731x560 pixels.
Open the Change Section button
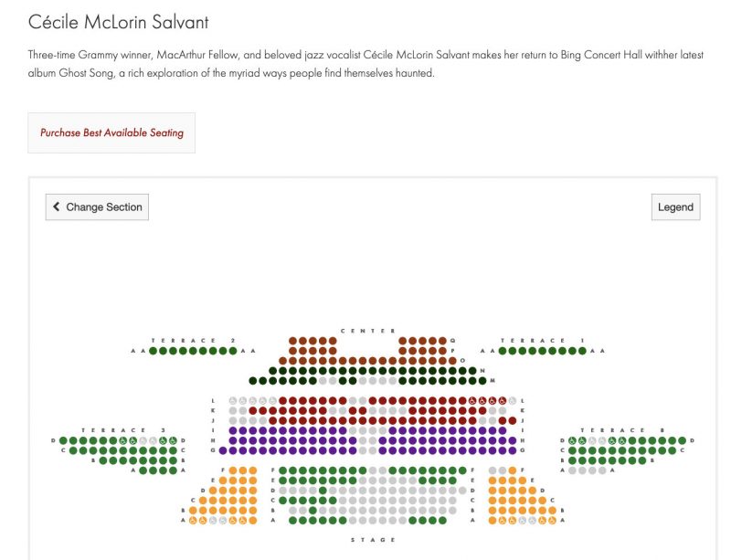pos(97,207)
